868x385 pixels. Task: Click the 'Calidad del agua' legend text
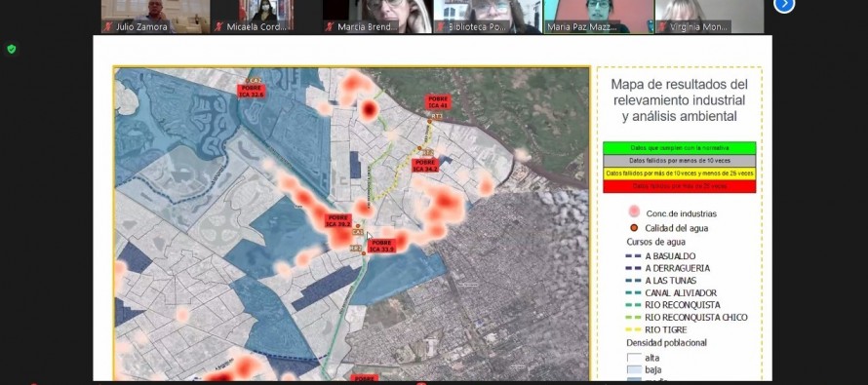677,228
